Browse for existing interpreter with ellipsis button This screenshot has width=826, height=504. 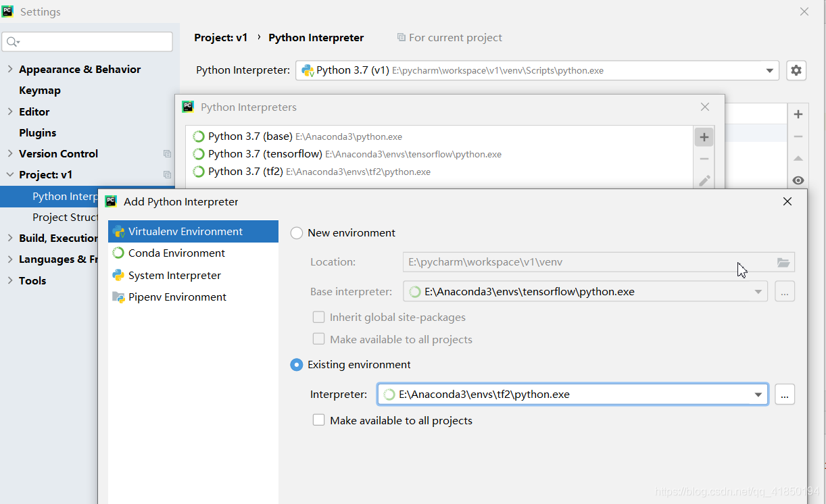click(x=785, y=395)
